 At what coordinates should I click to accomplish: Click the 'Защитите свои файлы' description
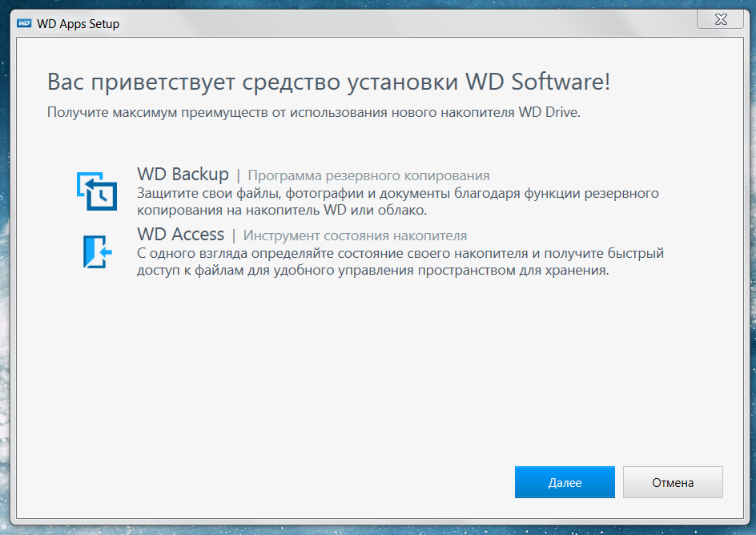point(398,202)
